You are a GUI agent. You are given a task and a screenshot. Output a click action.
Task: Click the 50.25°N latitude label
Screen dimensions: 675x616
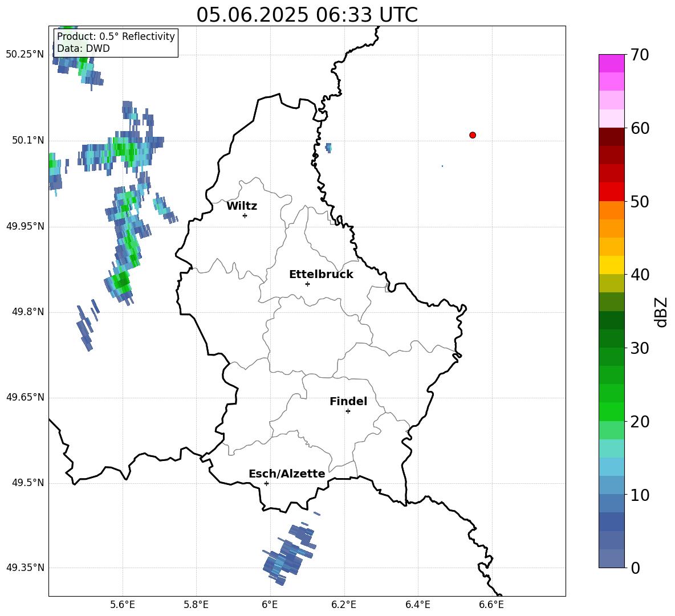click(25, 55)
